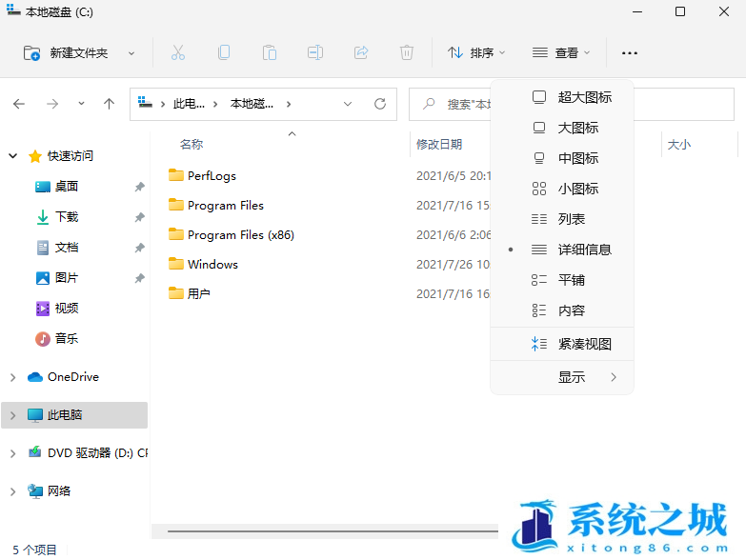The image size is (746, 560).
Task: Unpin 文档 via its pin icon
Action: [139, 248]
